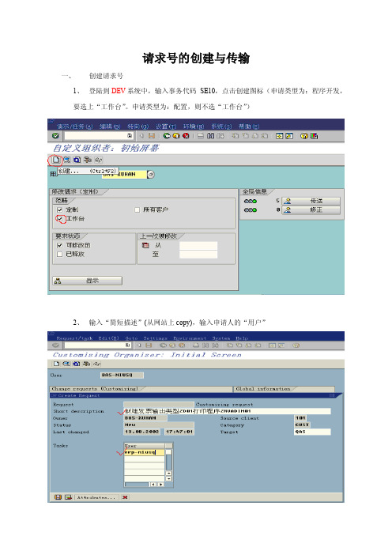Viewport: 392px width, 555px height.
Task: Click the Save icon in Create Request dialog
Action: (x=58, y=497)
